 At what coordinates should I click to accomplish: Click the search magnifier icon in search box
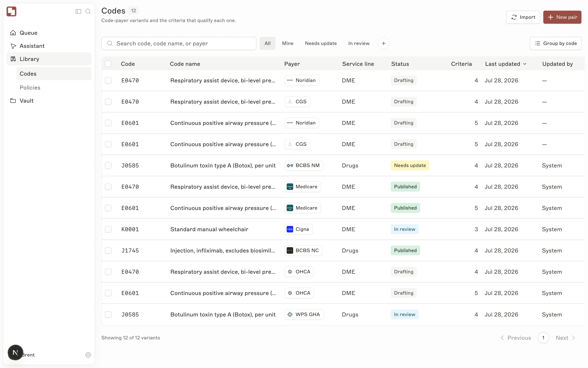click(110, 43)
